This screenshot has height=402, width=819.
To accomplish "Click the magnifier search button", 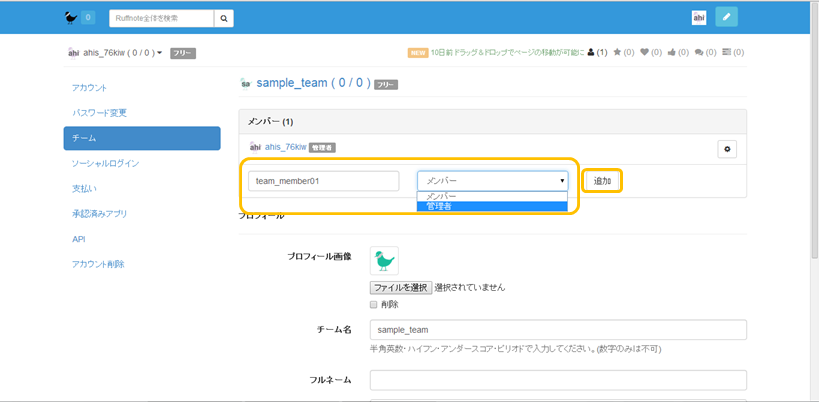I will click(225, 18).
